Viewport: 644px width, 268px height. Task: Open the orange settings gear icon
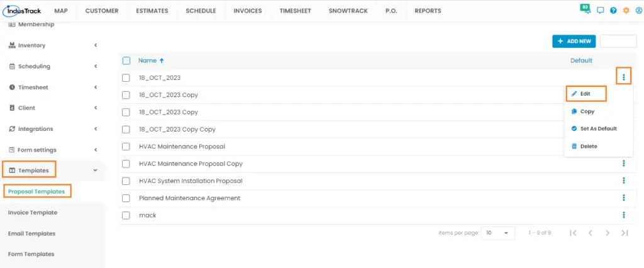[626, 11]
